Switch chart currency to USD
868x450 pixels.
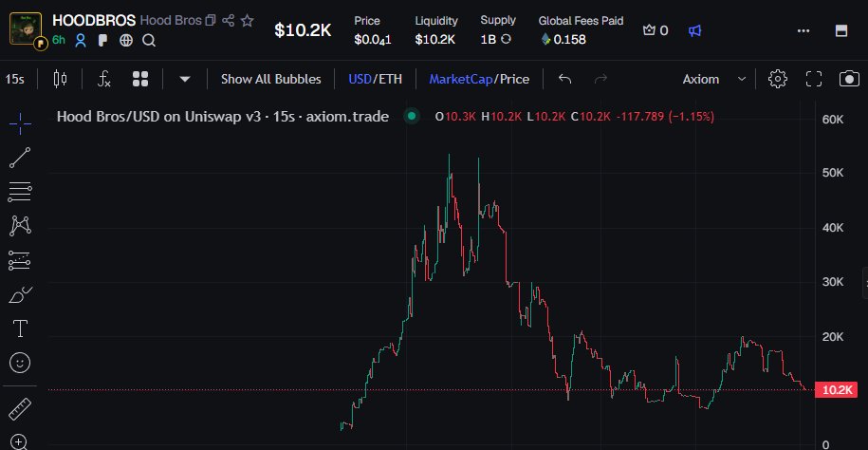pos(360,79)
